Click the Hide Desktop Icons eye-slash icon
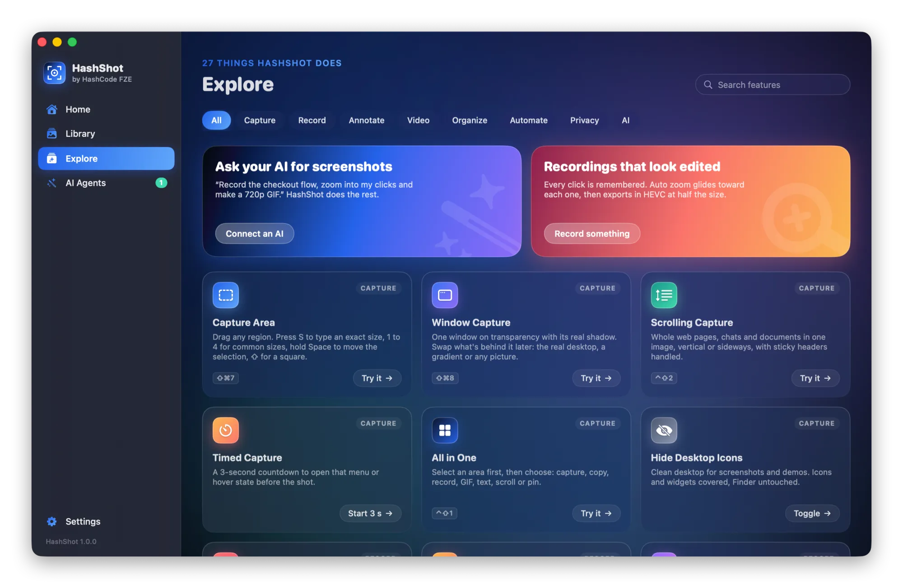 coord(664,430)
